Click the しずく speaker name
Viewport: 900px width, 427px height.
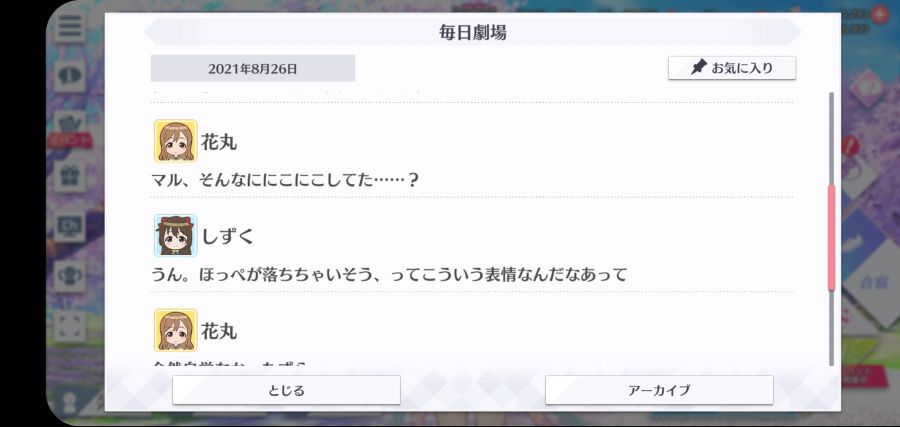tap(227, 236)
